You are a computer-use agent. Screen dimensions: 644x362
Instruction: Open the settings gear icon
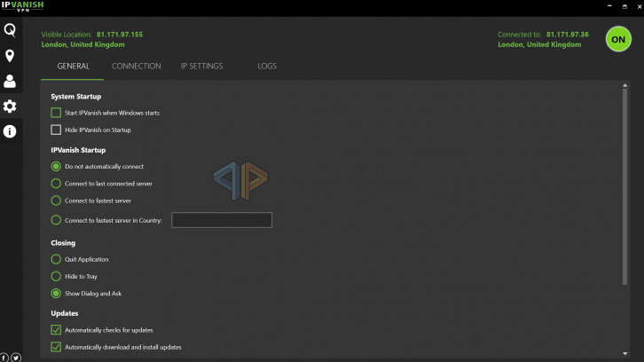tap(10, 106)
